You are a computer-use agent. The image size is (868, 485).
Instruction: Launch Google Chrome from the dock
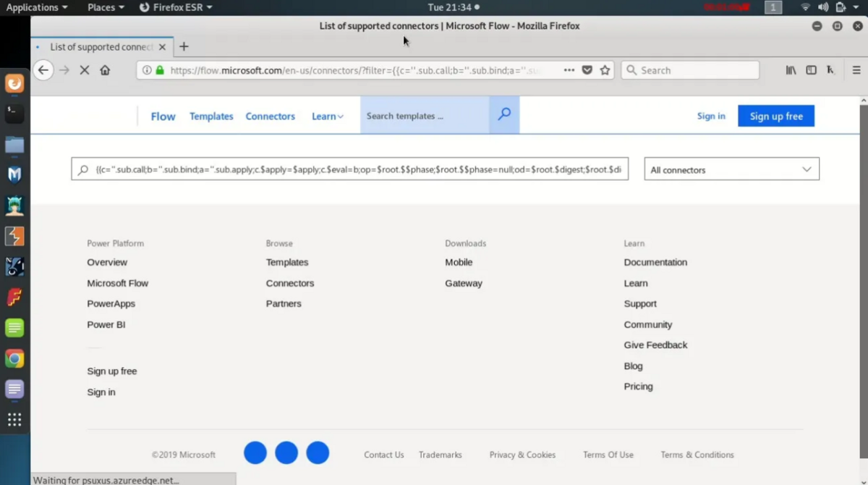14,358
